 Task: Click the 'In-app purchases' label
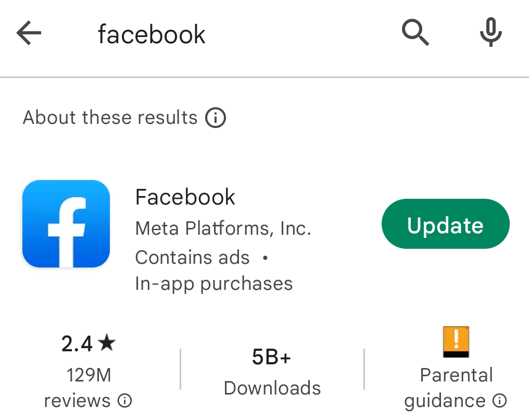(x=214, y=284)
